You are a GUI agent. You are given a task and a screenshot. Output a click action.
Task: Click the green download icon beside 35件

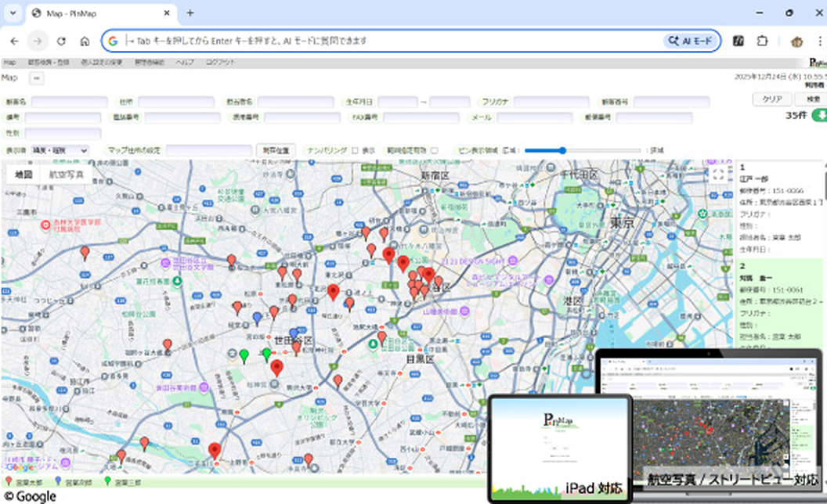[x=820, y=116]
